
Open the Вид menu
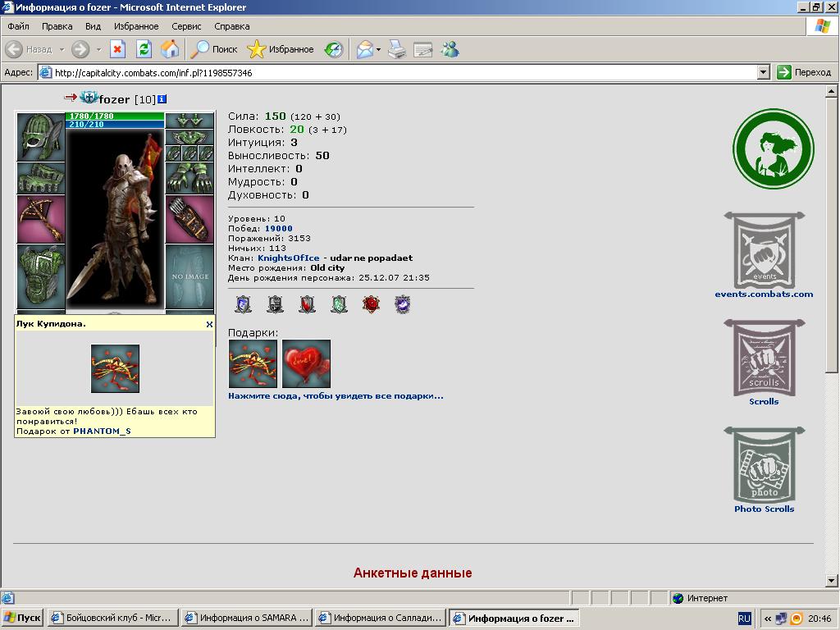pyautogui.click(x=94, y=26)
